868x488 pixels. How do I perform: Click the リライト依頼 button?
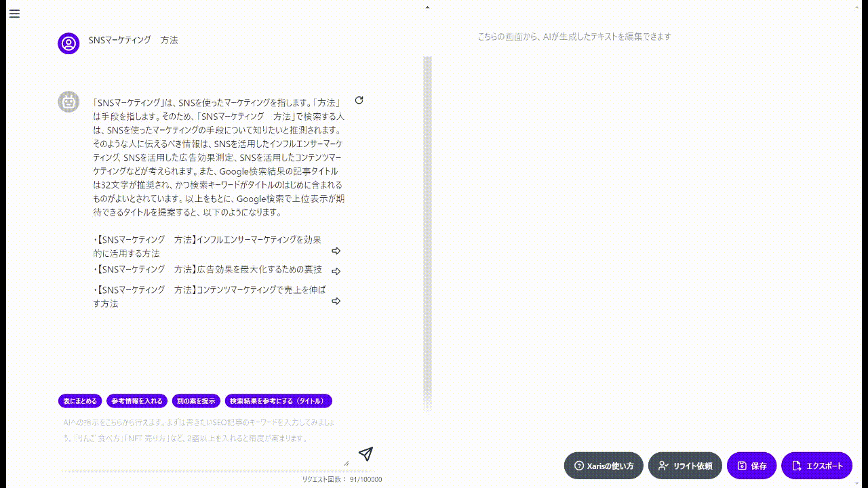click(685, 466)
